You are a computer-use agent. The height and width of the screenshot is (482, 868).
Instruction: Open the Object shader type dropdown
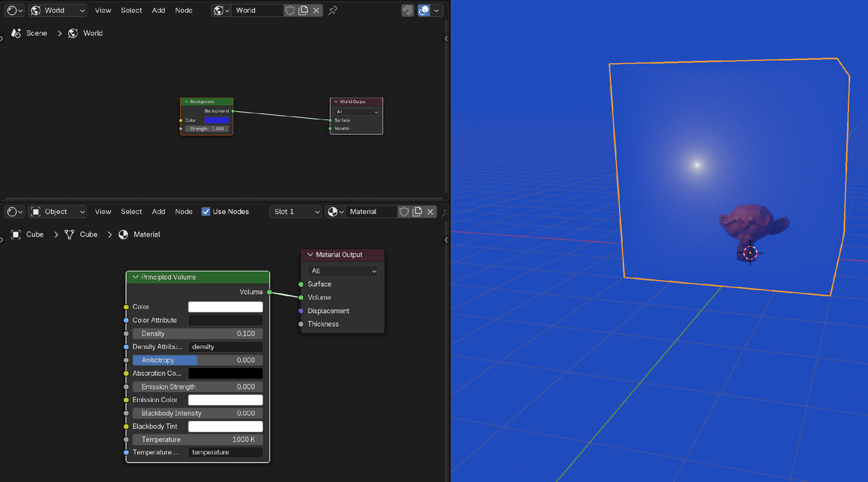pyautogui.click(x=58, y=212)
